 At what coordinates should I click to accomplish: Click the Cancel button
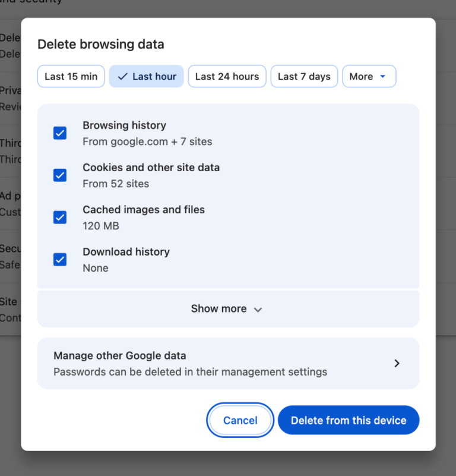(x=240, y=420)
